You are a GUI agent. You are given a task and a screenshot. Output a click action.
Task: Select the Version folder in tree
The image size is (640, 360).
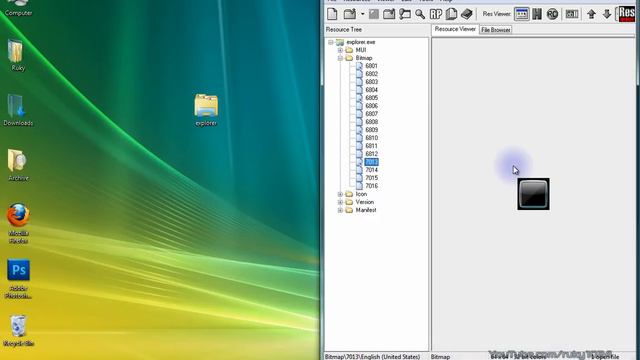pyautogui.click(x=364, y=202)
